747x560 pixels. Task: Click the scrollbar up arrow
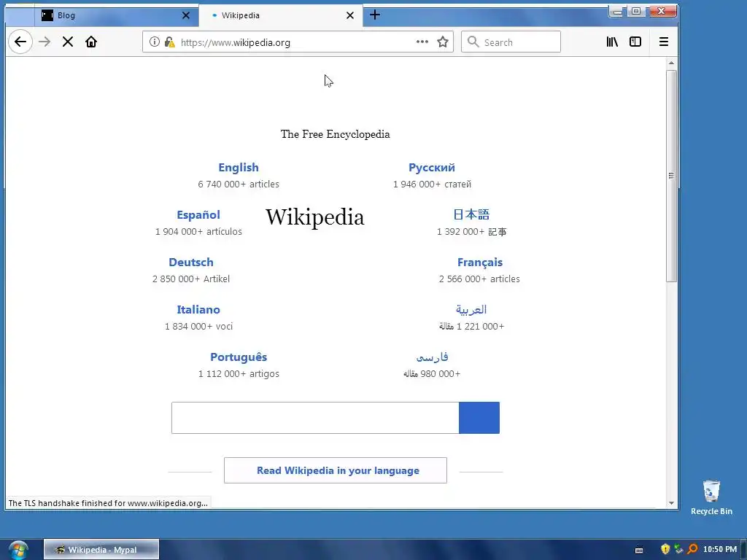[x=671, y=63]
